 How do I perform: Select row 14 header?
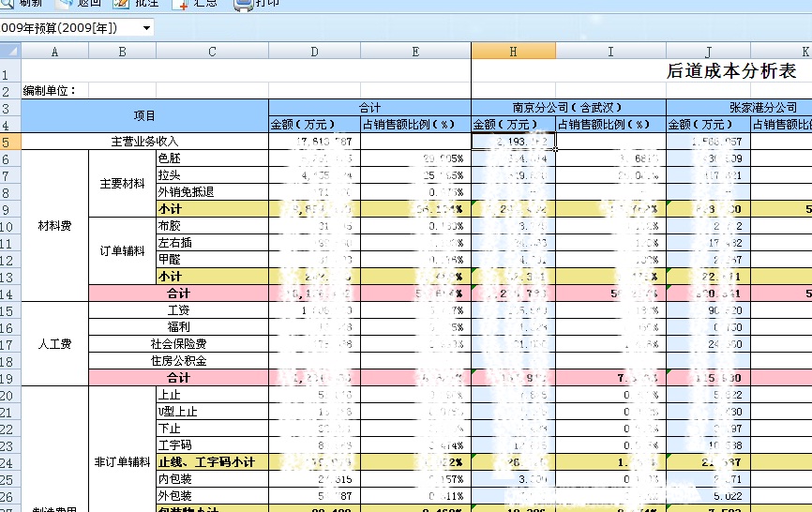pyautogui.click(x=10, y=294)
